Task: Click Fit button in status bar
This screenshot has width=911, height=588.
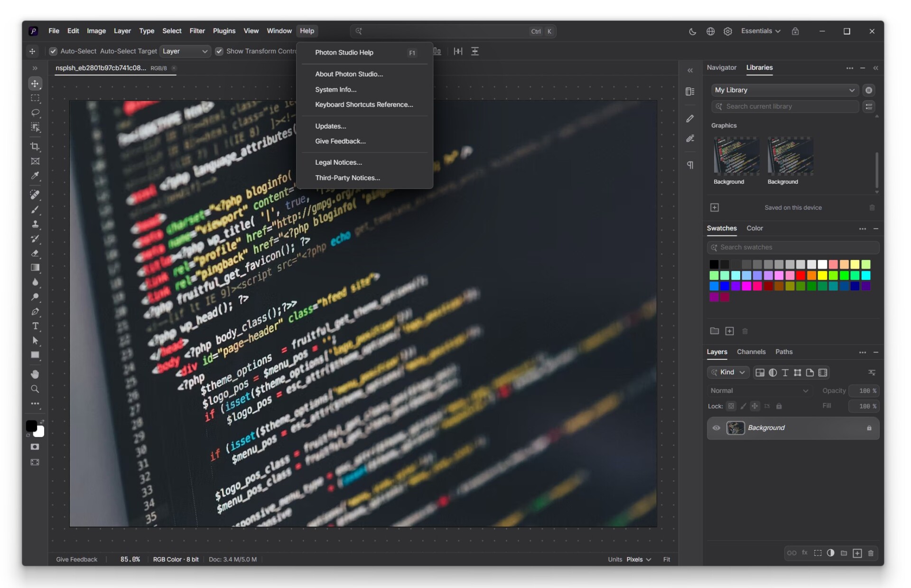Action: pyautogui.click(x=667, y=560)
